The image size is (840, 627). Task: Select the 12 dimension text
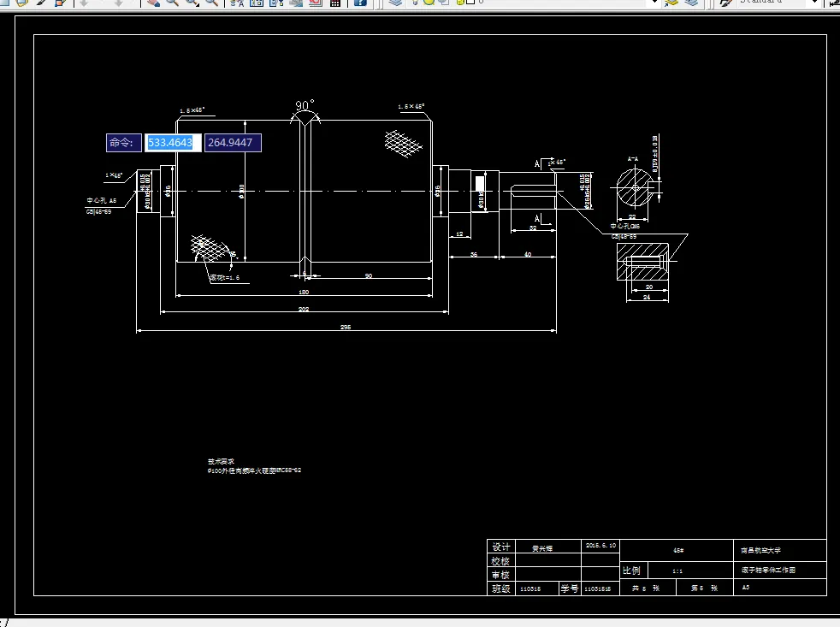point(459,234)
